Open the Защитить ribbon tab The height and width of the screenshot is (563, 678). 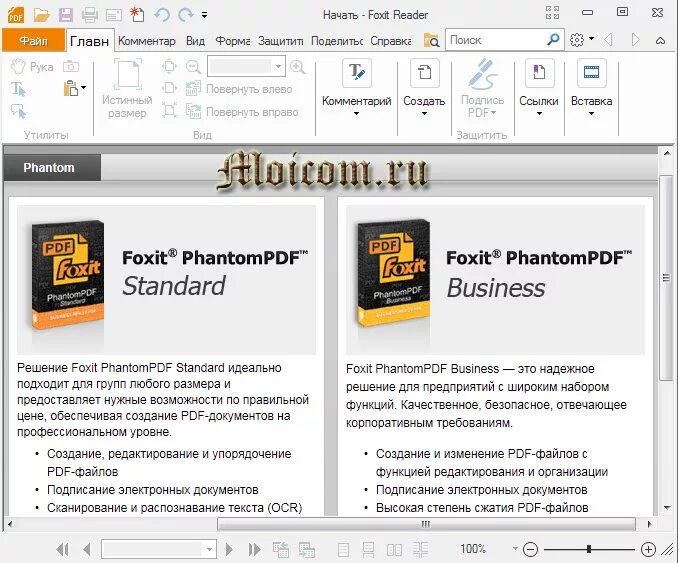pos(280,41)
